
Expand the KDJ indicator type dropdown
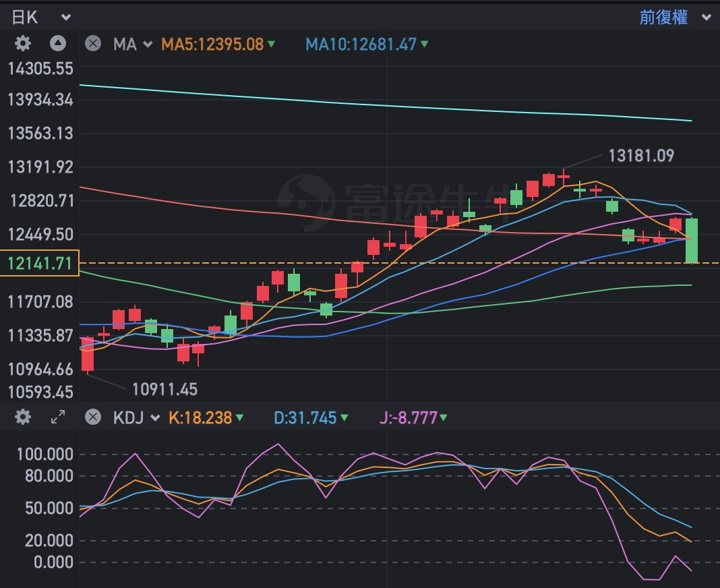pyautogui.click(x=136, y=417)
